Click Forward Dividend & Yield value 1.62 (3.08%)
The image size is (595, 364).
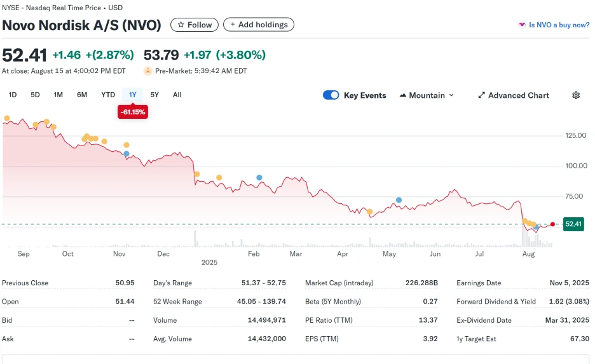pyautogui.click(x=569, y=302)
